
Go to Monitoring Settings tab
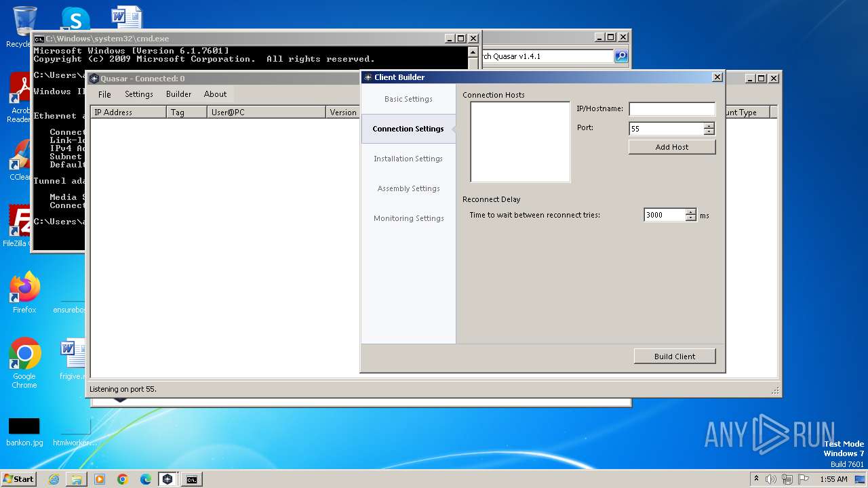408,218
